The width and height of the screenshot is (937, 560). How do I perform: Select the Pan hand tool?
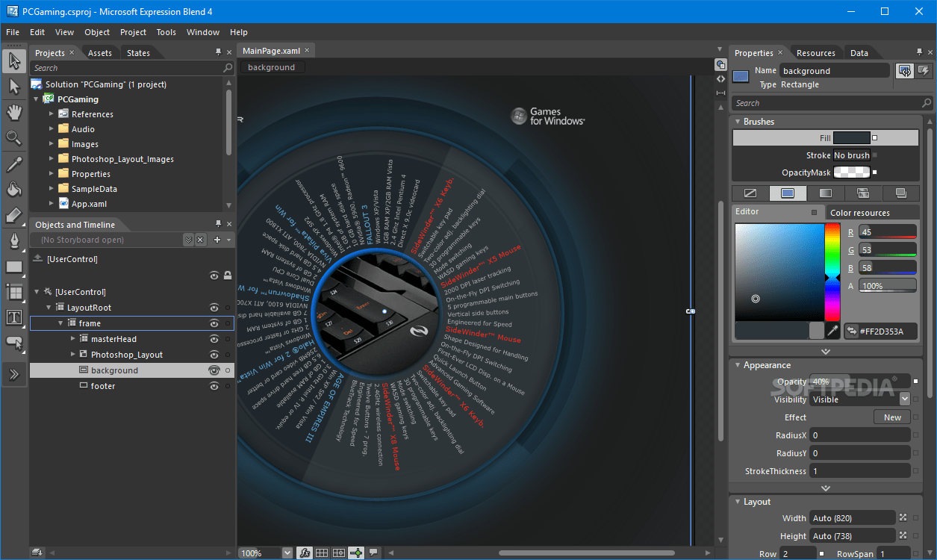coord(13,113)
